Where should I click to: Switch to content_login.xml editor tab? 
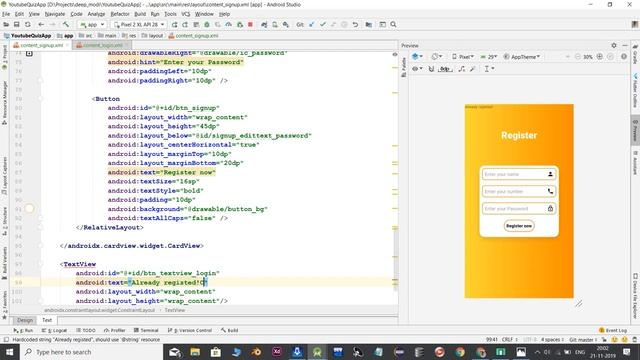tap(102, 45)
